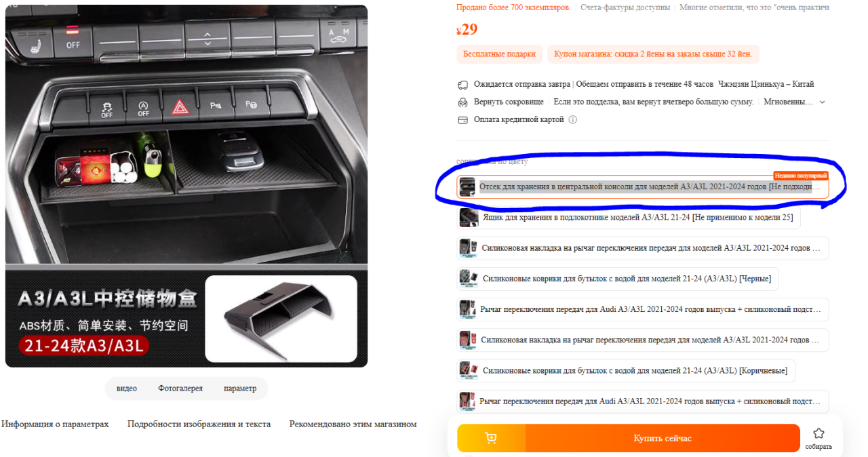Open the «параметр» tab

tap(240, 389)
